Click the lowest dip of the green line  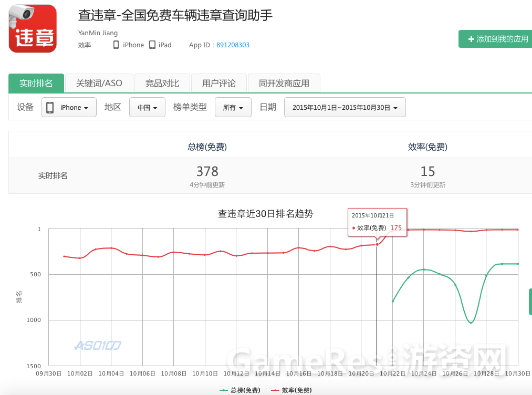tap(471, 322)
